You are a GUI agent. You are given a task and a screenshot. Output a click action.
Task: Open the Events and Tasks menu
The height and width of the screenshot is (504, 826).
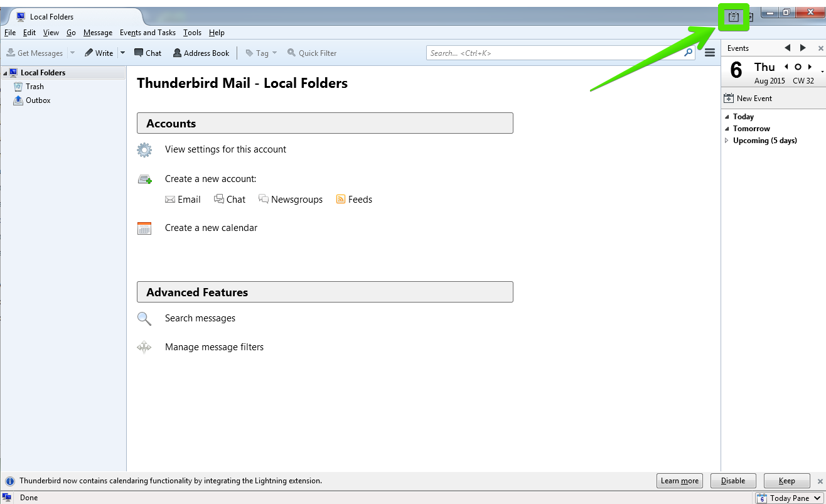[x=147, y=33]
